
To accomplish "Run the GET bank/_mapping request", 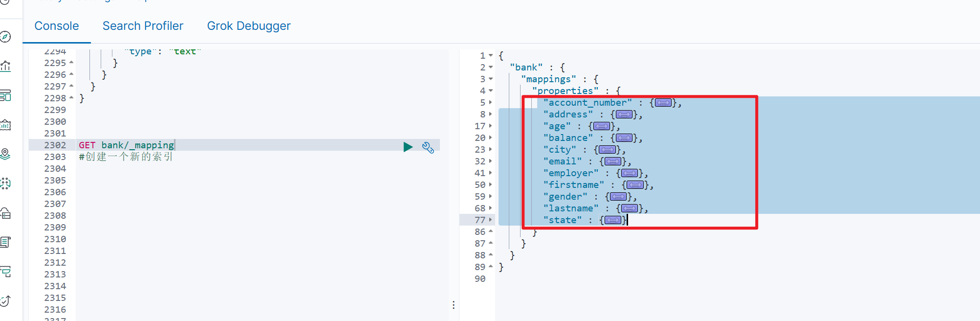I will [x=408, y=147].
